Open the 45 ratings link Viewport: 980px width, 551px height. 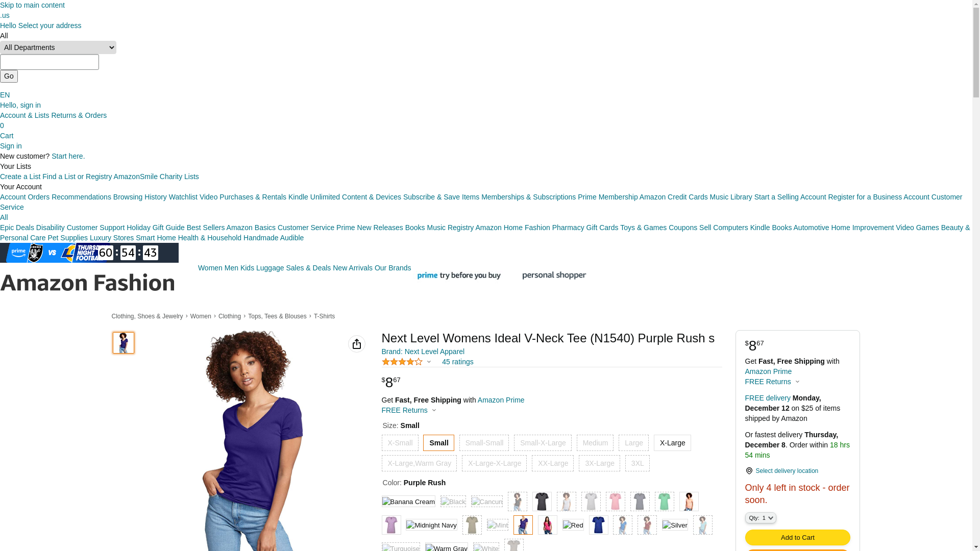[x=457, y=362]
